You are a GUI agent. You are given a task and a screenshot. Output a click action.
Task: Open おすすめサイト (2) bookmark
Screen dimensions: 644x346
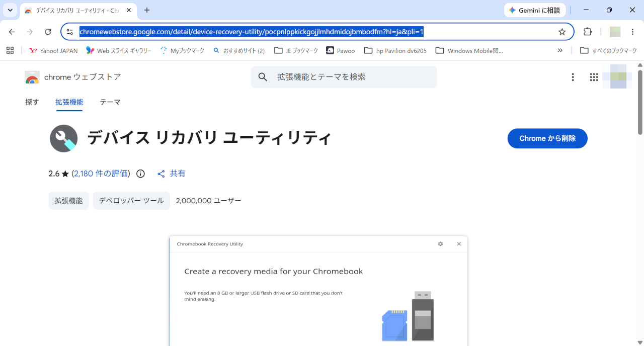point(239,50)
